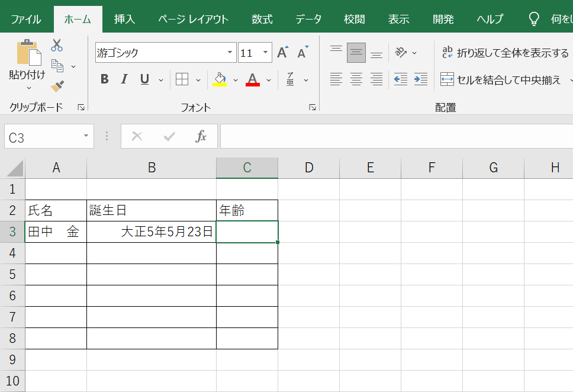Open clipboard dialog launcher
573x392 pixels.
81,107
